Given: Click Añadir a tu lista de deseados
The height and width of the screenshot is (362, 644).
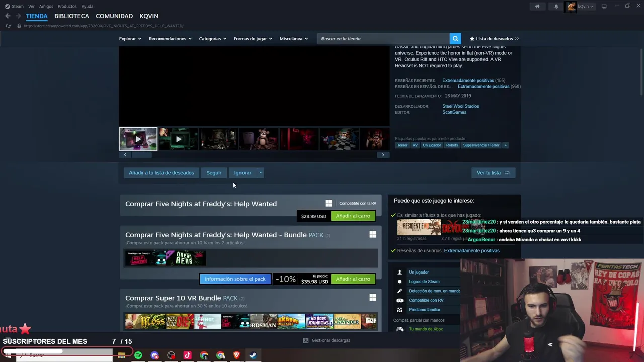Looking at the screenshot, I should [161, 173].
